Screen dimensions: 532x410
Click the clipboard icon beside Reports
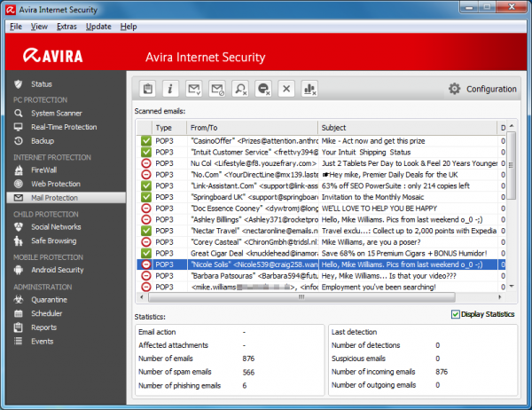[x=19, y=327]
